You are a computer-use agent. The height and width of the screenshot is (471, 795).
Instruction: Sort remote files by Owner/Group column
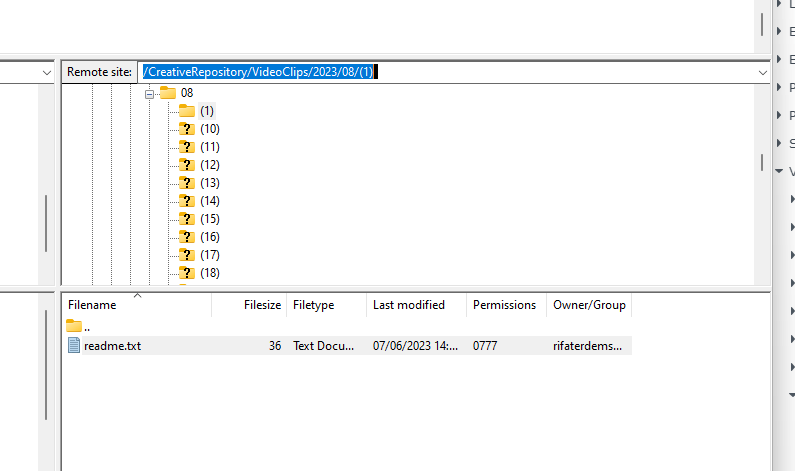[x=589, y=305]
